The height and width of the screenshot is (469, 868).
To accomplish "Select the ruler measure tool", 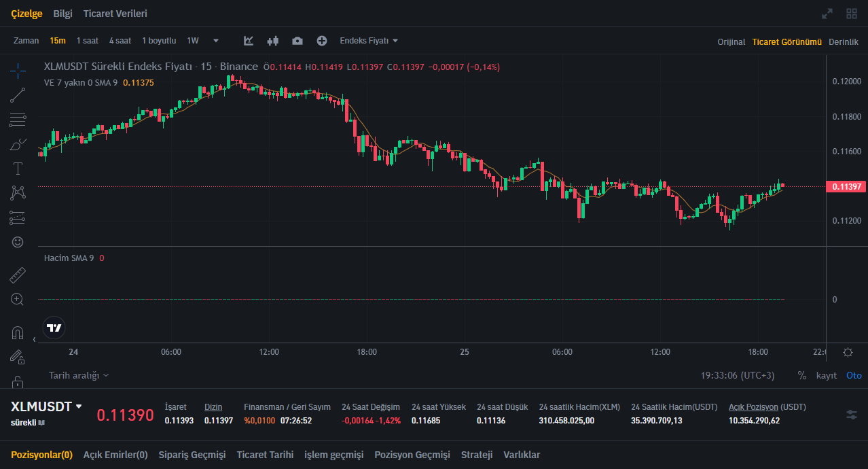I will point(18,275).
